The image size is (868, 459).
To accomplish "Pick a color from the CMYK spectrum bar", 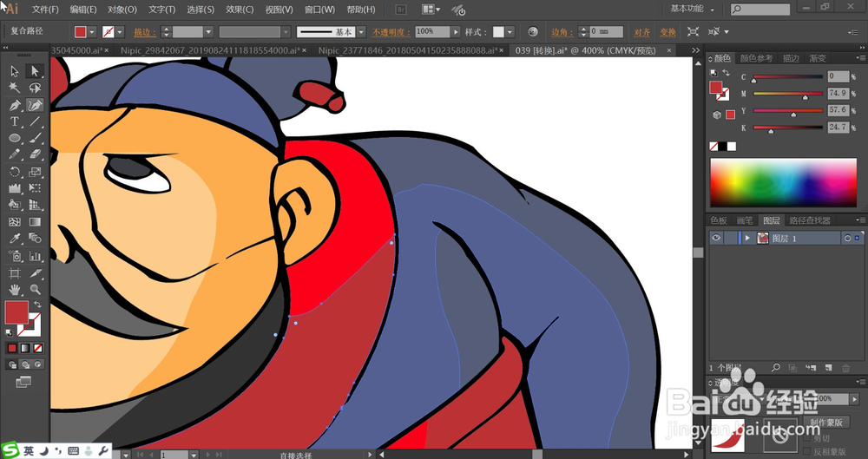I will coord(783,183).
